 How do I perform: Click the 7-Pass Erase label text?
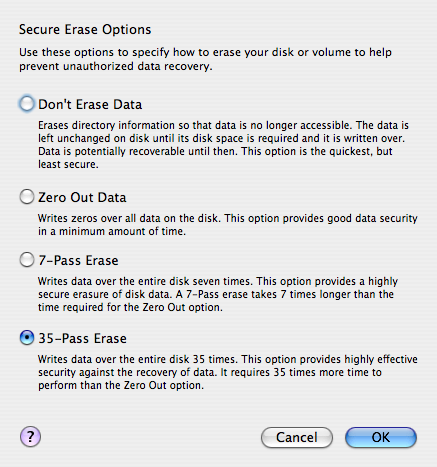point(78,260)
